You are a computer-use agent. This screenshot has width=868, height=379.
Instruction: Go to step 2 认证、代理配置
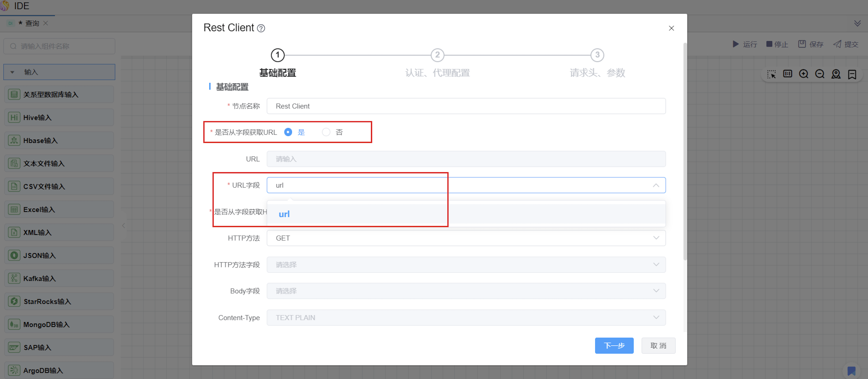pyautogui.click(x=437, y=55)
